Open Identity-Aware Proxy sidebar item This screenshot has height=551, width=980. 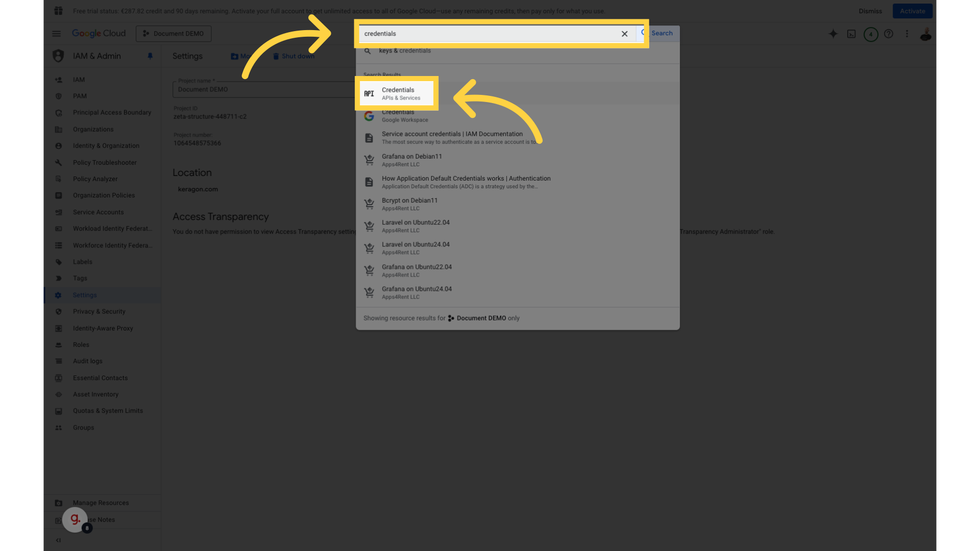click(x=102, y=328)
